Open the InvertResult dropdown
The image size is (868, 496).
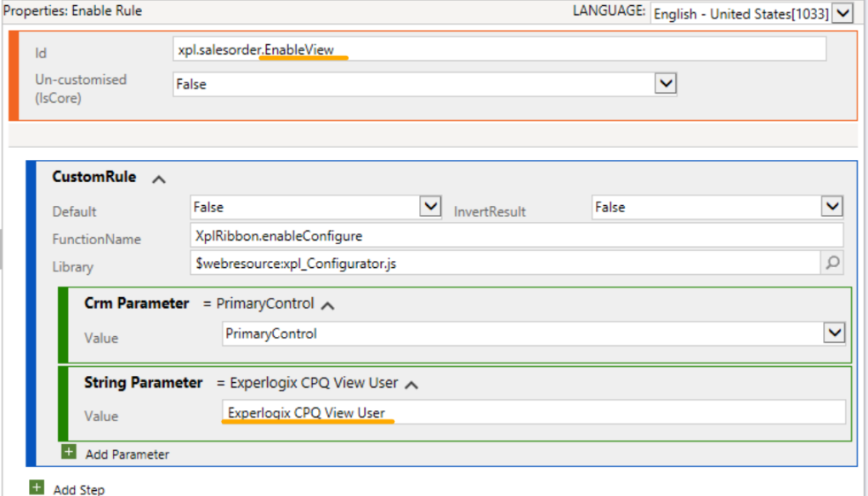coord(832,207)
